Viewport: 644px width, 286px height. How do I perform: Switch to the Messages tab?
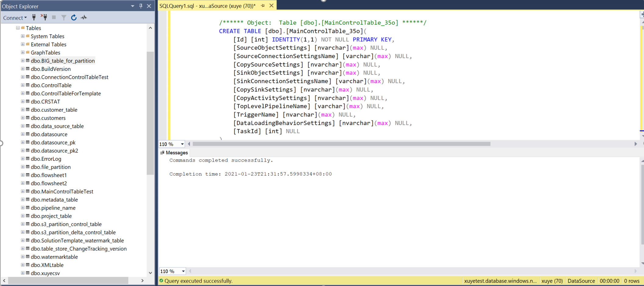click(x=176, y=152)
